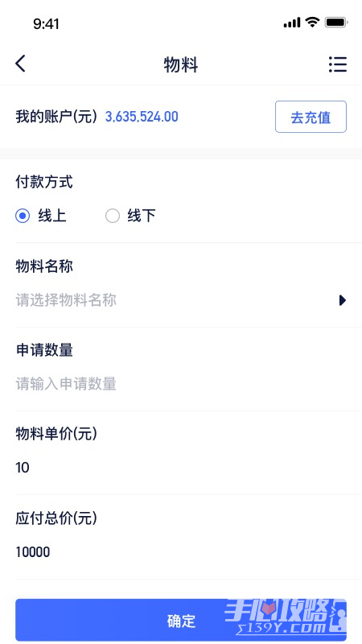Tap the back arrow icon
This screenshot has width=362, height=644.
tap(21, 64)
